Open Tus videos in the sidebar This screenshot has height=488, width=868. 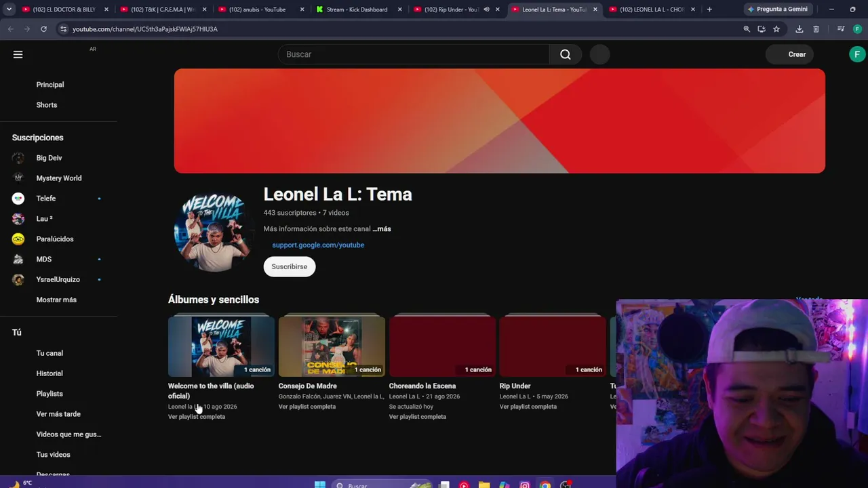point(54,455)
